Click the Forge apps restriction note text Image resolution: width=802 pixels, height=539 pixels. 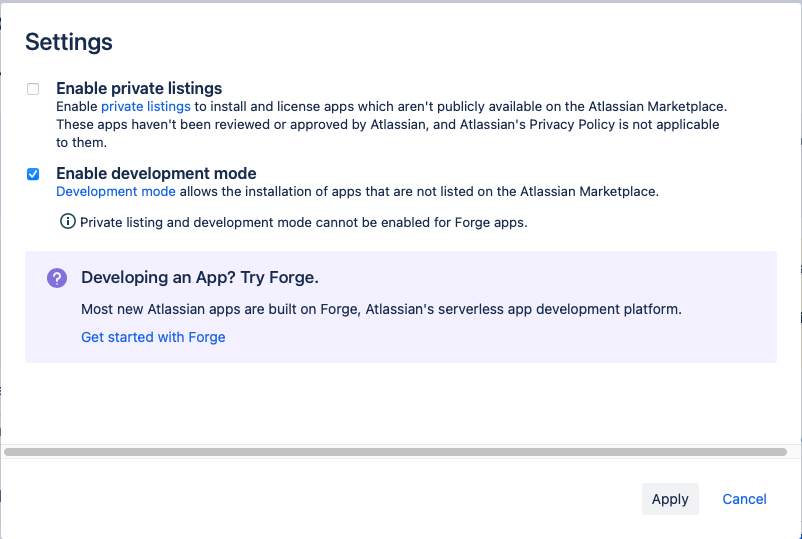click(303, 222)
